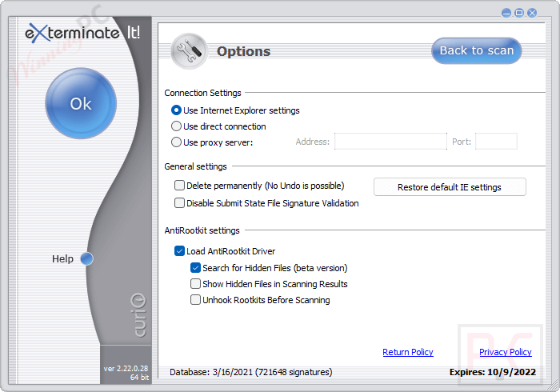Screen dimensions: 560x392
Task: Click the proxy Address input field
Action: click(390, 142)
